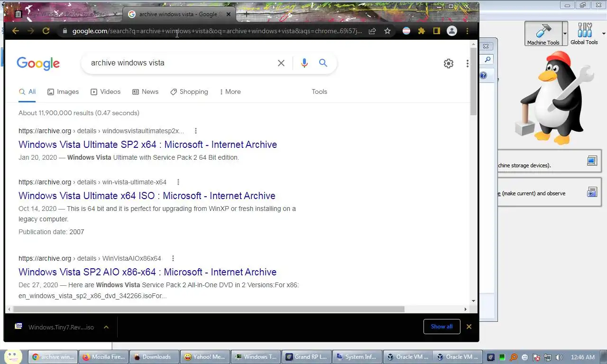Click the striped flag extension icon in Chrome
607x364 pixels.
pyautogui.click(x=406, y=31)
